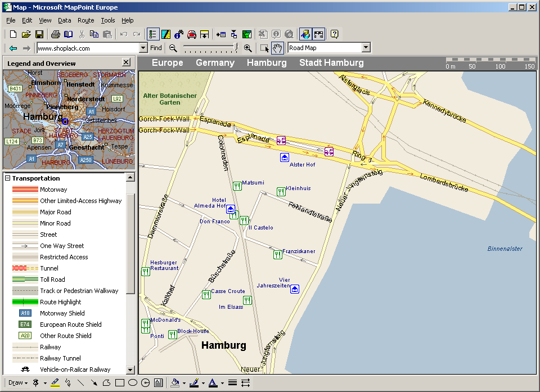Screen dimensions: 540x392
Task: Zoom in with the plus magnifier
Action: pyautogui.click(x=247, y=48)
